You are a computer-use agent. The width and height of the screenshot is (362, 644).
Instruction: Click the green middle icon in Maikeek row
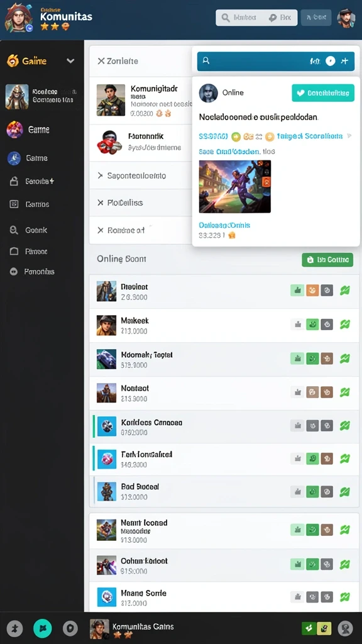point(312,325)
